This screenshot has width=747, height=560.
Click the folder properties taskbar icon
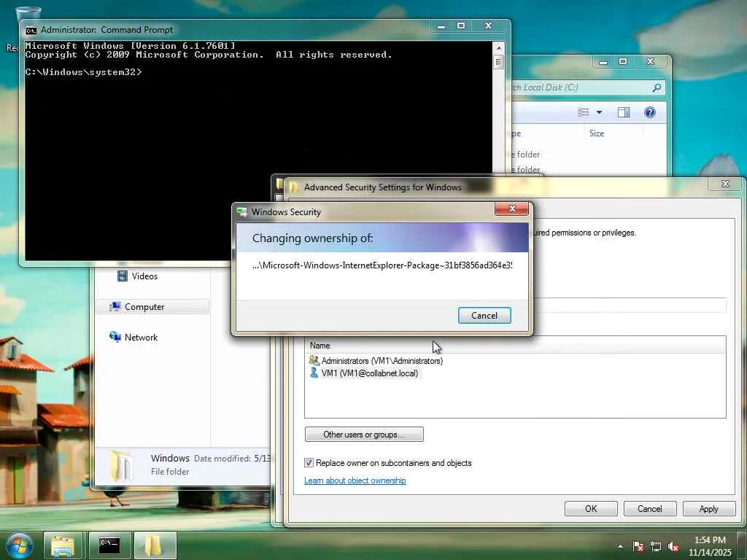pos(155,545)
